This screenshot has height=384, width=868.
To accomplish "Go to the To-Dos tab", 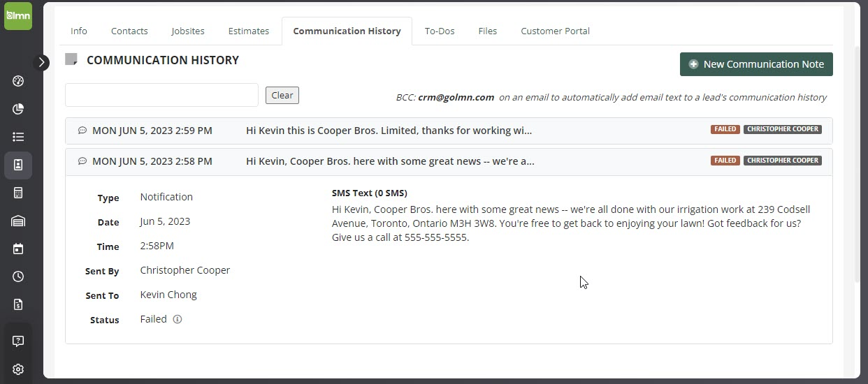I will (x=440, y=31).
